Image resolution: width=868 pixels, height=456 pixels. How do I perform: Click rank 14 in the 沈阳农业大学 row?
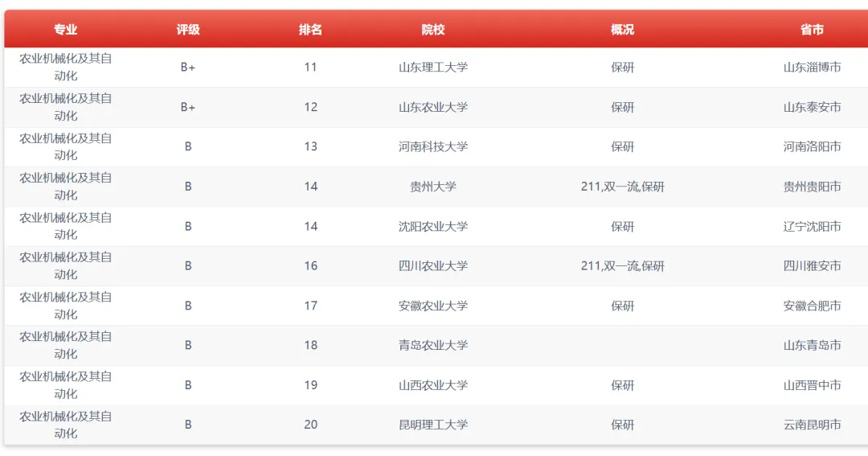[310, 226]
